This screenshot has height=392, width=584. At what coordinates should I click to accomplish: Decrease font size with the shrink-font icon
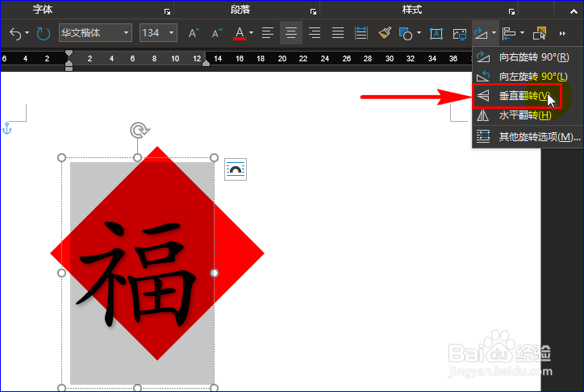coord(217,33)
